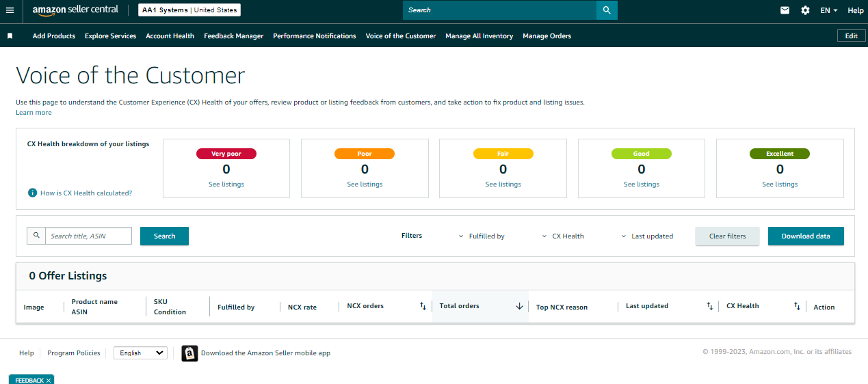See listings under Excellent
The image size is (868, 384).
(x=780, y=184)
